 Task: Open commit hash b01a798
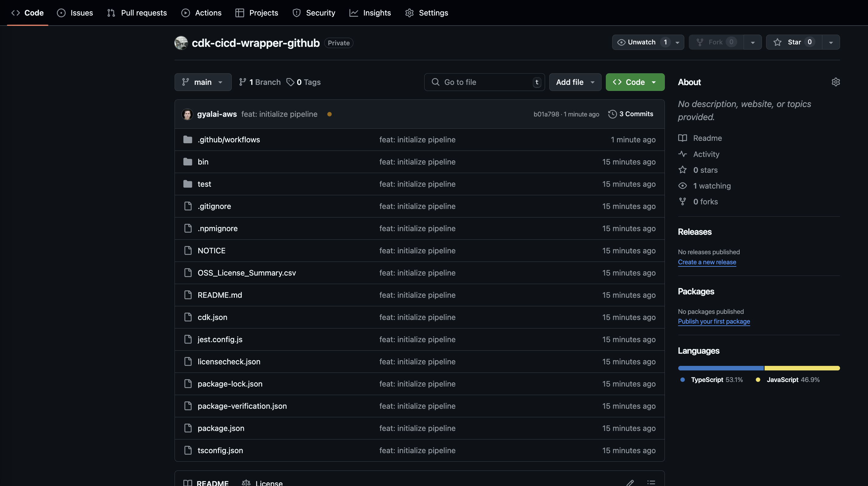pos(546,114)
